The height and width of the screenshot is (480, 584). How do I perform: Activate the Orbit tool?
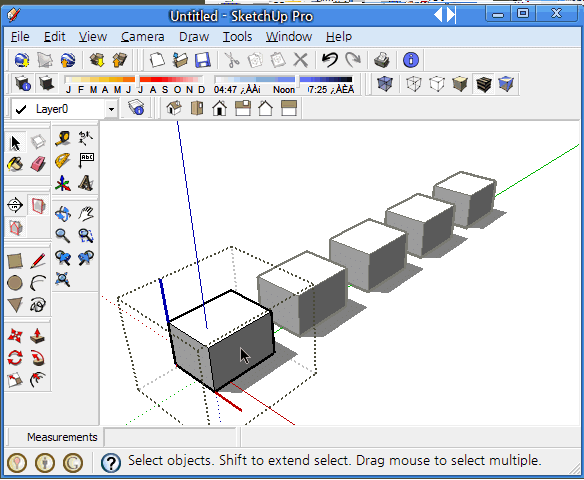pyautogui.click(x=63, y=214)
